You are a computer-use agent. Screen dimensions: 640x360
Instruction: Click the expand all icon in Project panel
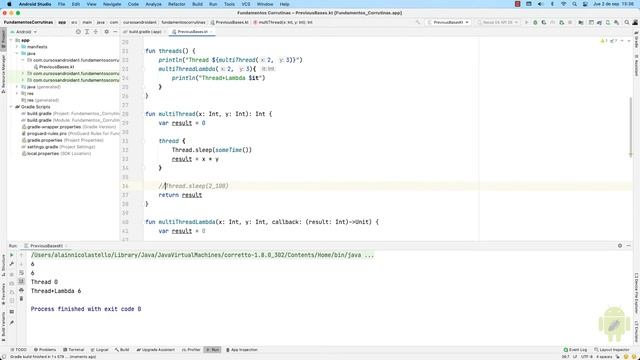tap(87, 32)
